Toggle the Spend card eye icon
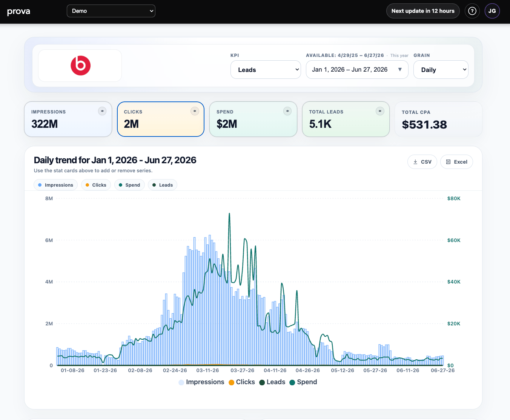The width and height of the screenshot is (510, 420). pos(287,111)
